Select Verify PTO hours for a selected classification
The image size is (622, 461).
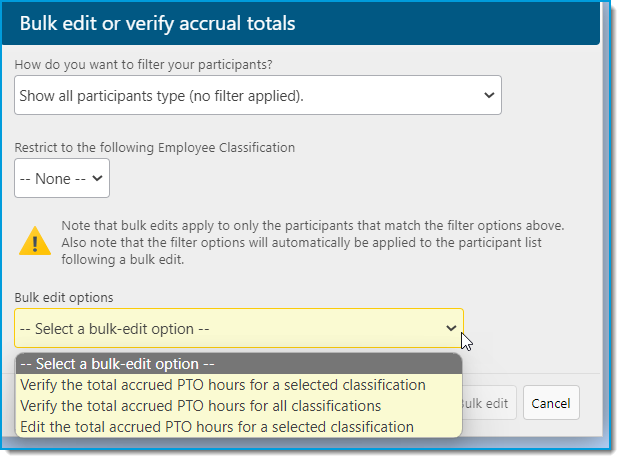(x=239, y=385)
